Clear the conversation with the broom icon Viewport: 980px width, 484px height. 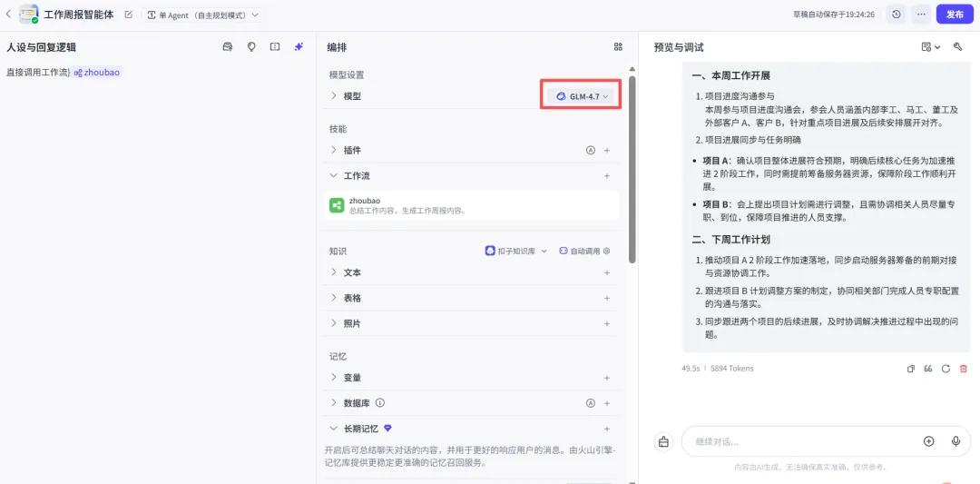(x=663, y=441)
